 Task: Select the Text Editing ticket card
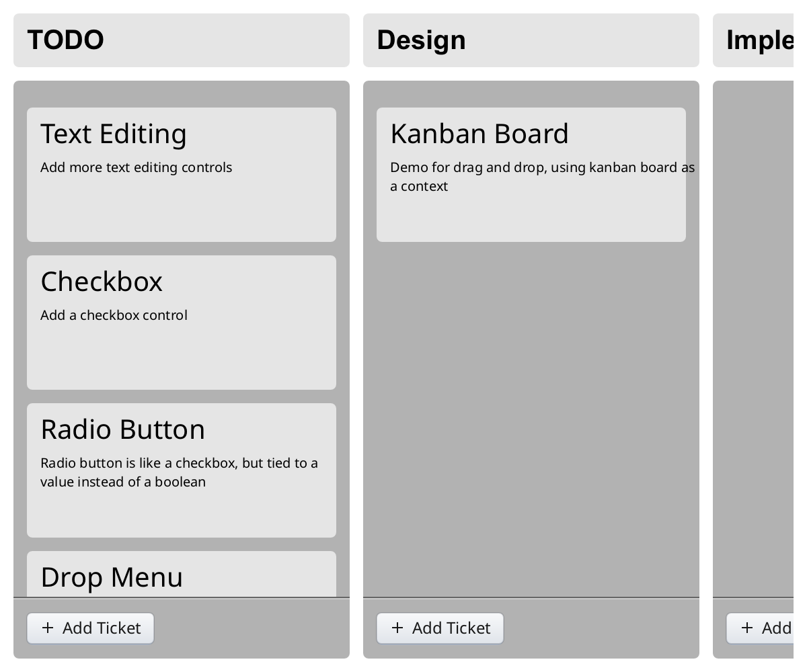pos(182,175)
